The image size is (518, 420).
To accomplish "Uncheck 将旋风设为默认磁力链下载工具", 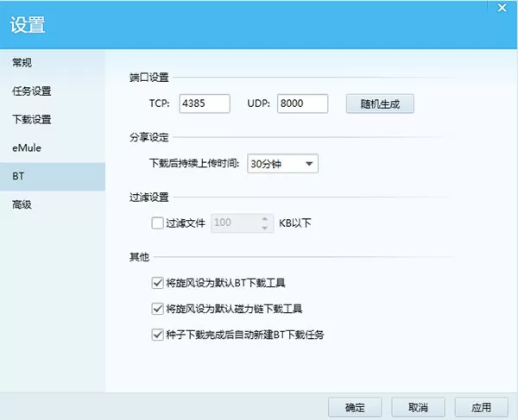I will point(157,309).
